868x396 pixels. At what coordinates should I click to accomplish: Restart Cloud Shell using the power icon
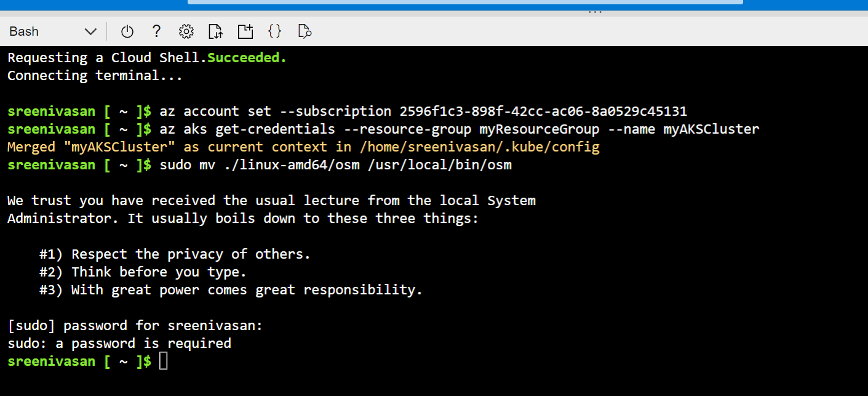coord(127,31)
